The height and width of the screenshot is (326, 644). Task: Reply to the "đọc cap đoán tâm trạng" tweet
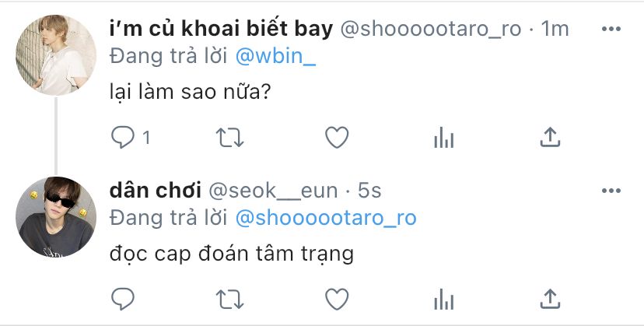pyautogui.click(x=123, y=299)
